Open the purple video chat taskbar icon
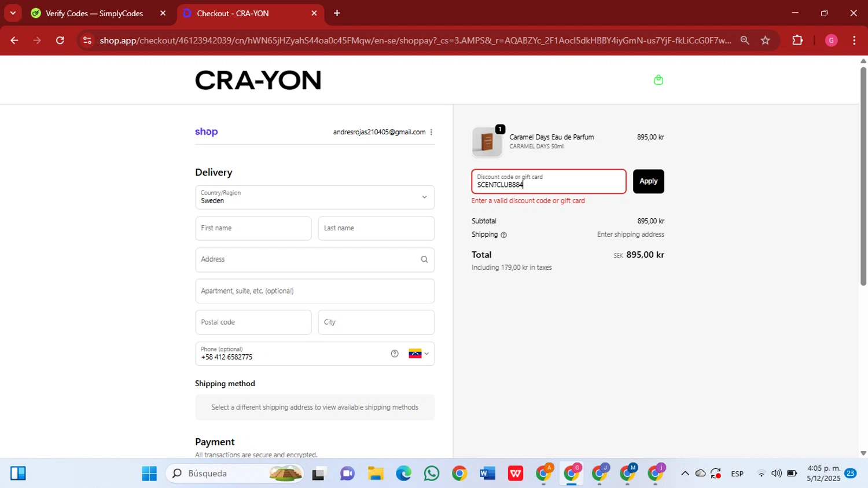This screenshot has width=868, height=488. coord(347,474)
